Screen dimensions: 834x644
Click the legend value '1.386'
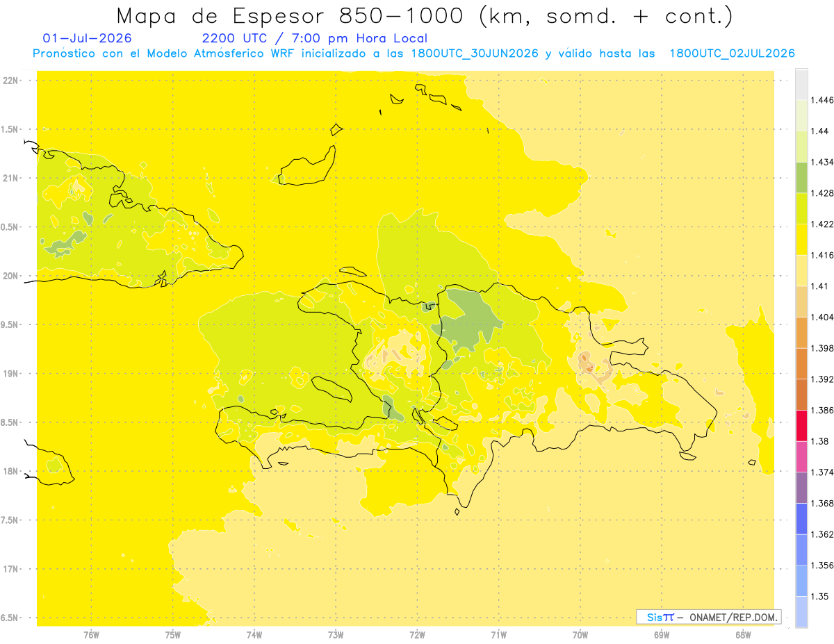824,411
